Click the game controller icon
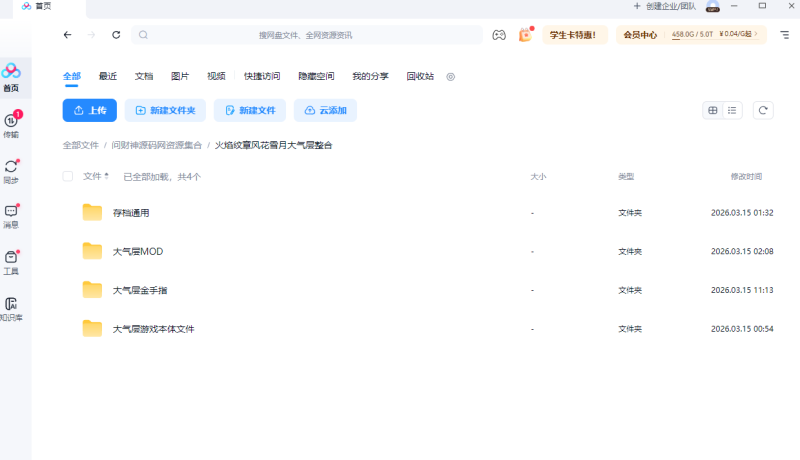 pos(499,35)
